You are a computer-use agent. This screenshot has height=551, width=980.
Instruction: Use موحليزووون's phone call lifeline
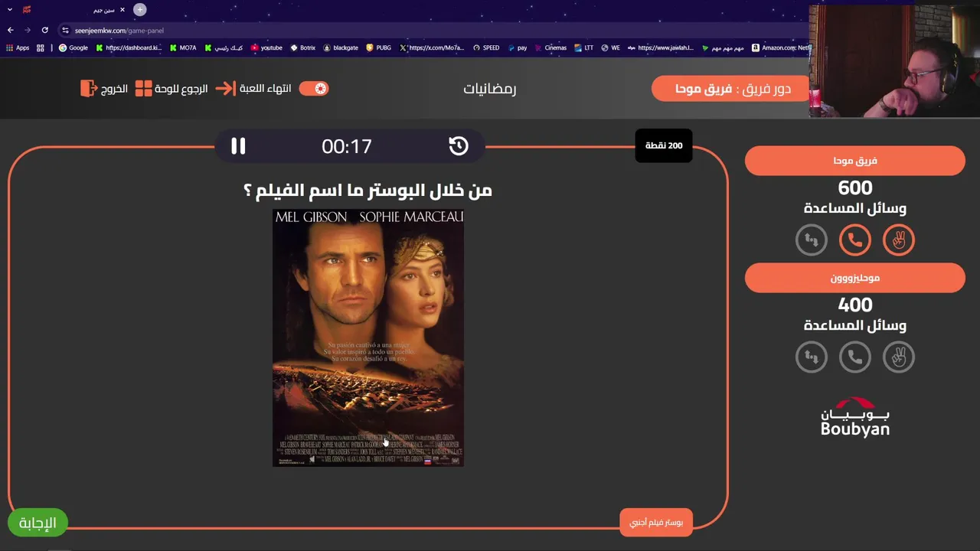[854, 357]
